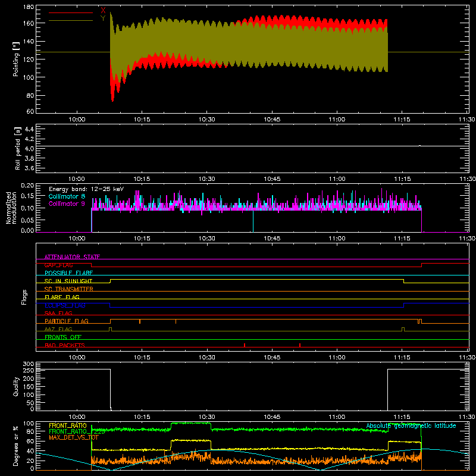Image resolution: width=476 pixels, height=476 pixels.
Task: Click the 'Degrees or %' axis title
Action: [x=16, y=446]
